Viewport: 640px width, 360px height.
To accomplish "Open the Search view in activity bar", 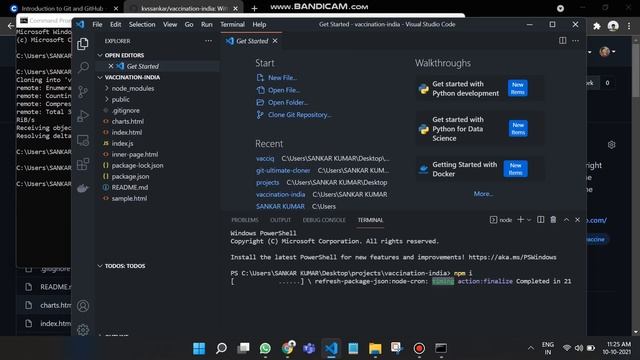I will tap(83, 67).
